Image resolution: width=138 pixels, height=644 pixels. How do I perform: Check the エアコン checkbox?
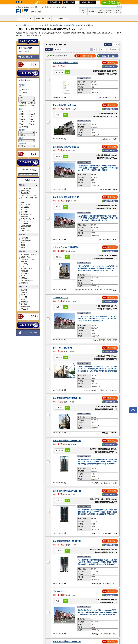point(20,210)
